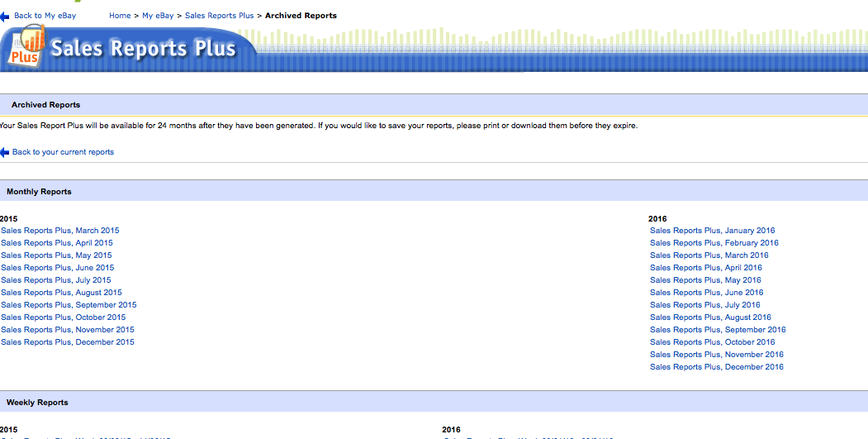View Sales Reports Plus for June 2015
The height and width of the screenshot is (439, 868).
pos(58,268)
